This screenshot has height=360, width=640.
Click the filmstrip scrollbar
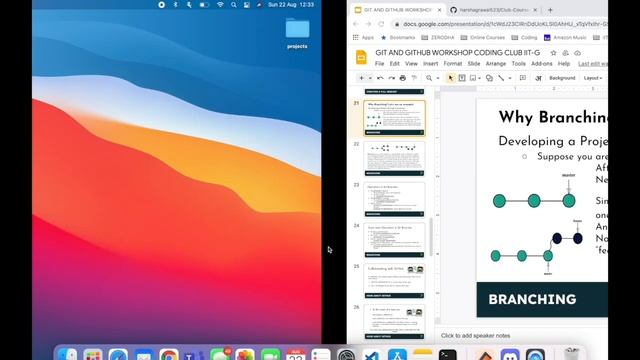coord(431,236)
